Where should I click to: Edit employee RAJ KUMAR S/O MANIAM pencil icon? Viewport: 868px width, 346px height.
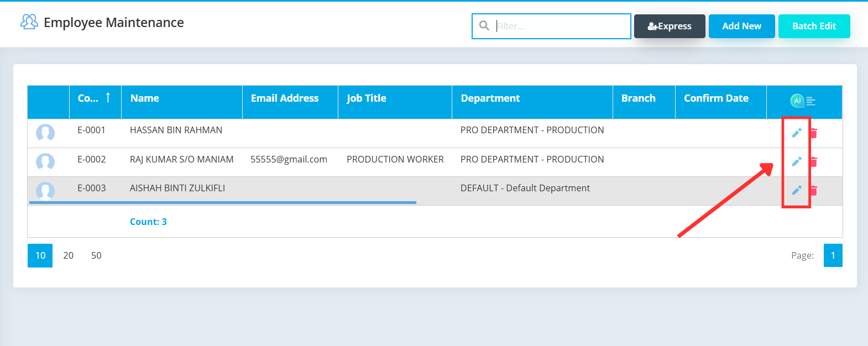click(x=797, y=161)
